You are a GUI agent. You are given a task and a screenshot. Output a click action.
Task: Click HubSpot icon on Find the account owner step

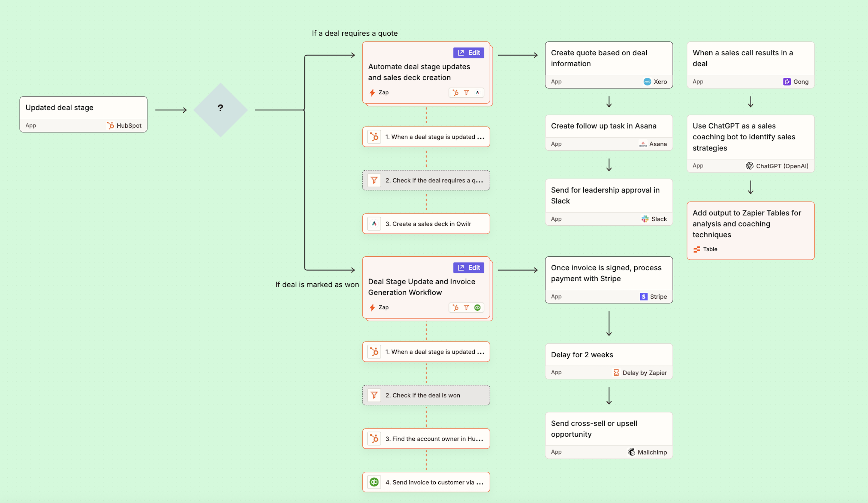pos(374,439)
